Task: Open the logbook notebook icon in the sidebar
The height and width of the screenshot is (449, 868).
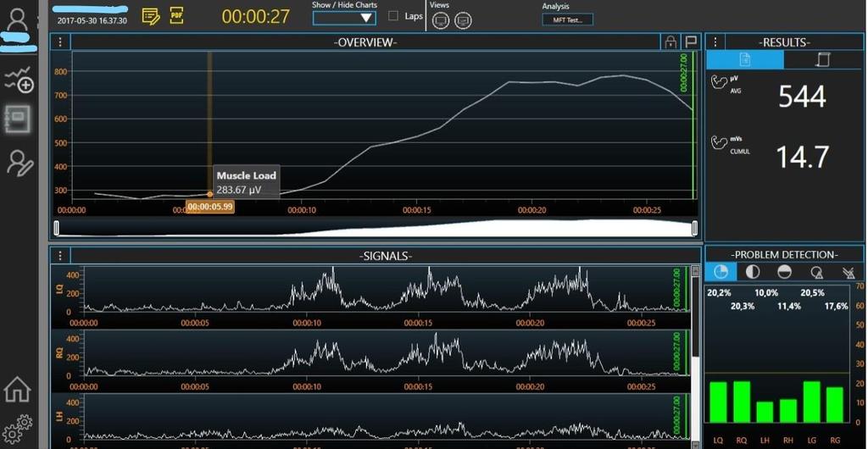Action: click(18, 119)
